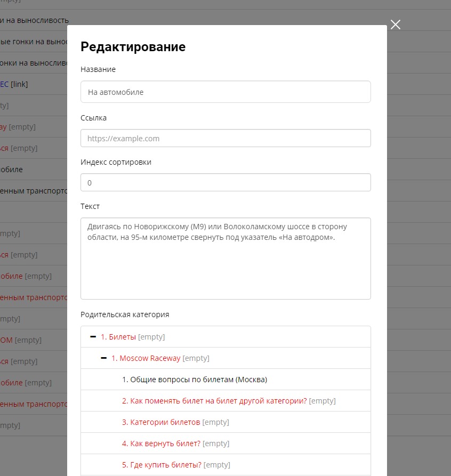Choose 4. Как вернуть билет? item

(x=162, y=443)
